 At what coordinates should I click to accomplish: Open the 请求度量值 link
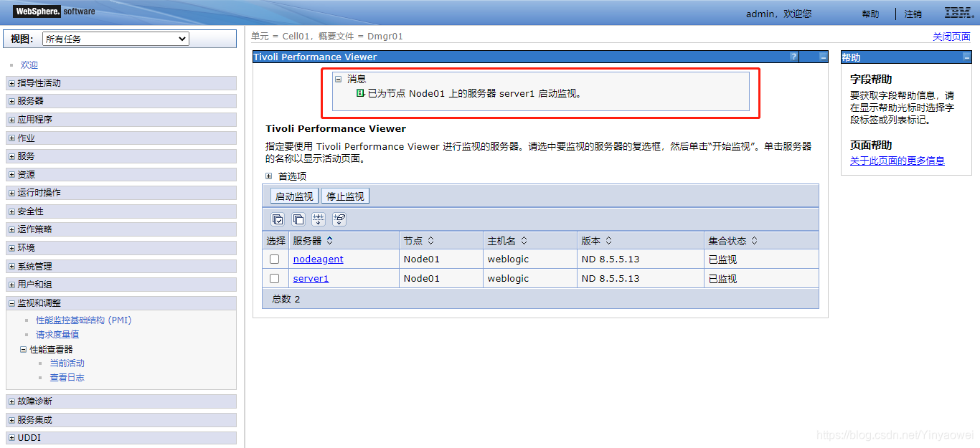point(57,335)
